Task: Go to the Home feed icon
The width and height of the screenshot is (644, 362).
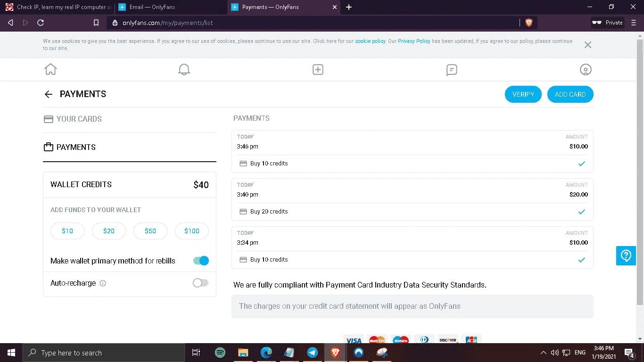Action: [50, 69]
